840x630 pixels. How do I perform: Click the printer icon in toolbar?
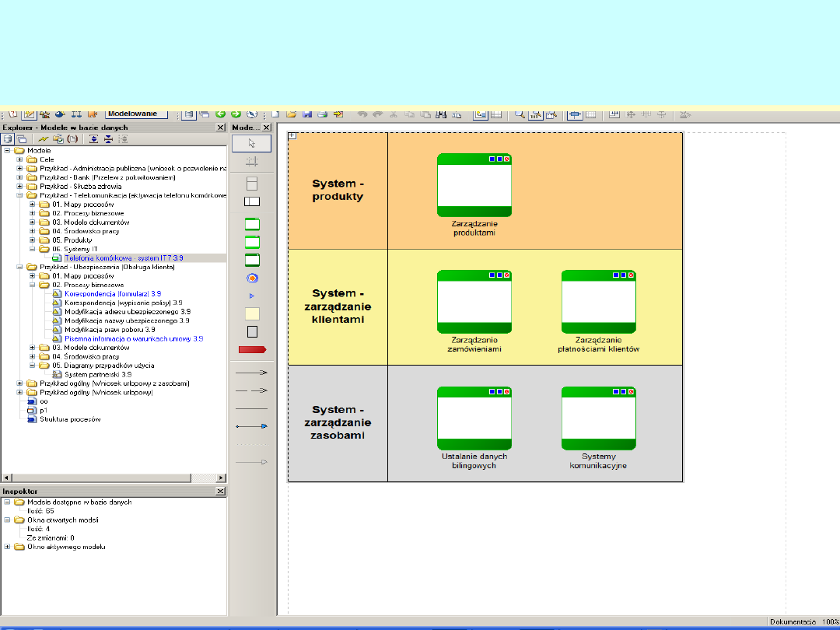click(323, 114)
